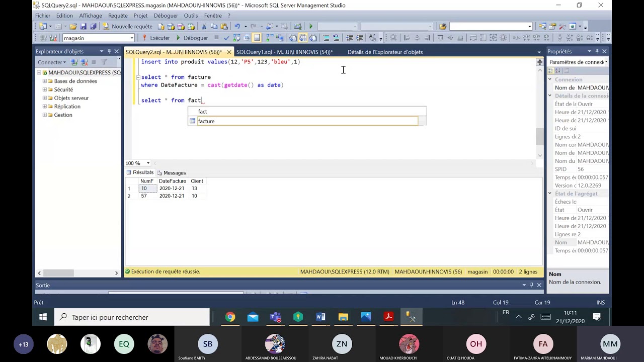
Task: Toggle auto-hide pin on Explorateur d'objets
Action: coord(109,51)
